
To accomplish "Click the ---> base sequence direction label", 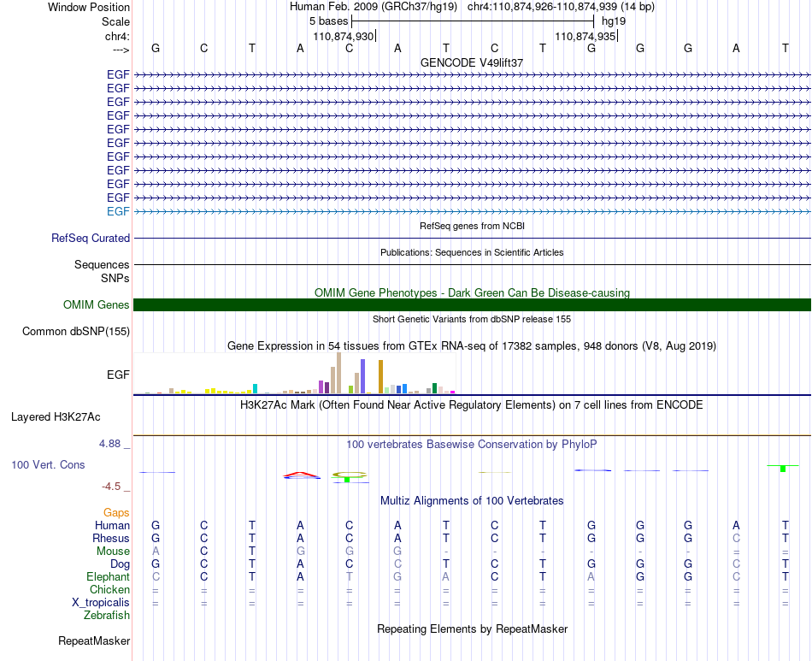I will pyautogui.click(x=121, y=50).
